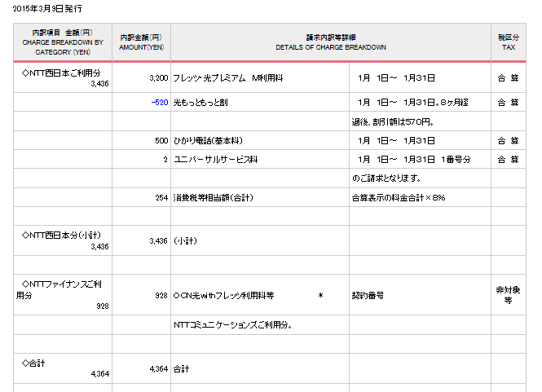
Task: Select the フレッツ光プレミアム M利用料 entry
Action: pos(227,78)
